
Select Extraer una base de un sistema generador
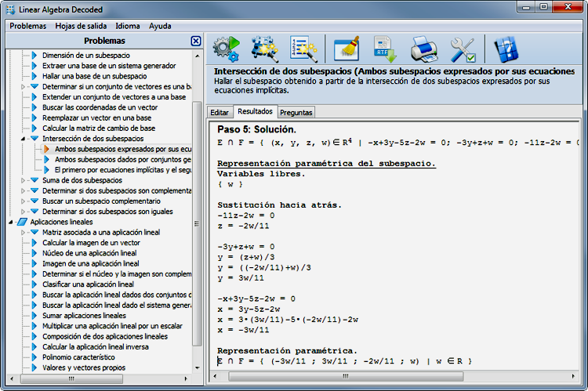click(109, 66)
